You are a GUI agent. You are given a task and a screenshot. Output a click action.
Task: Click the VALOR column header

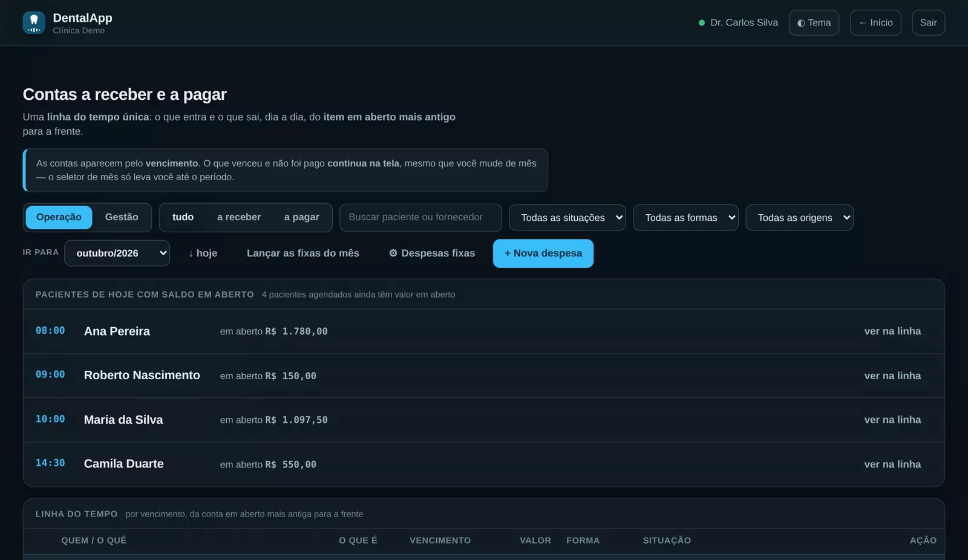pos(535,541)
